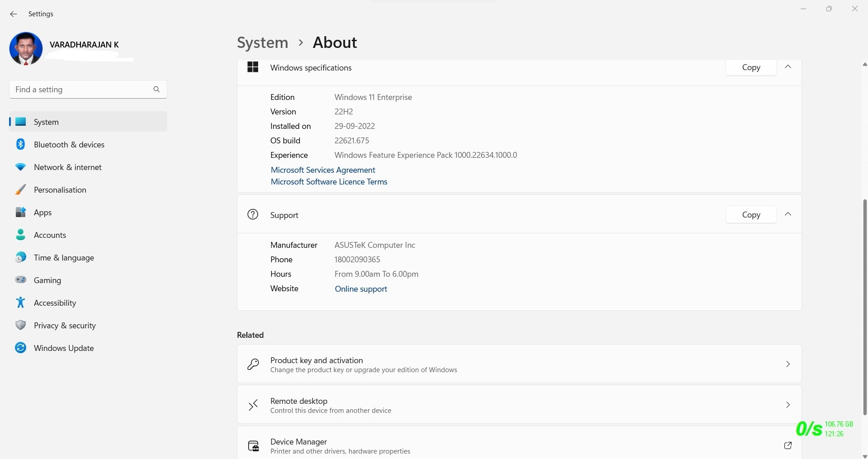Image resolution: width=868 pixels, height=459 pixels.
Task: Open the user profile picture
Action: [26, 49]
